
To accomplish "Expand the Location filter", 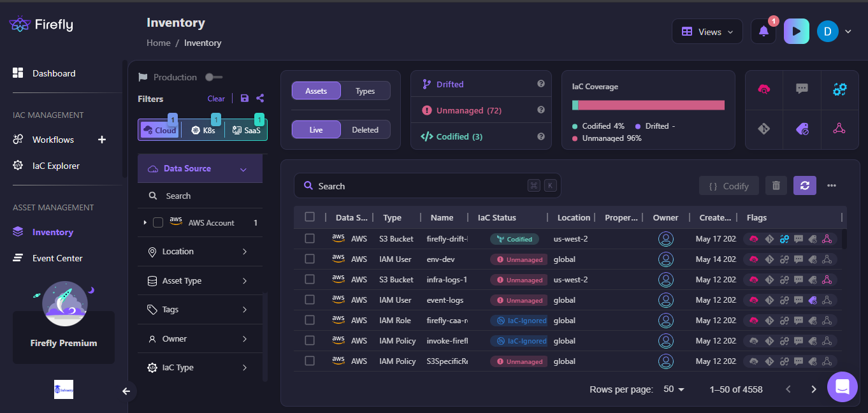I will (199, 252).
